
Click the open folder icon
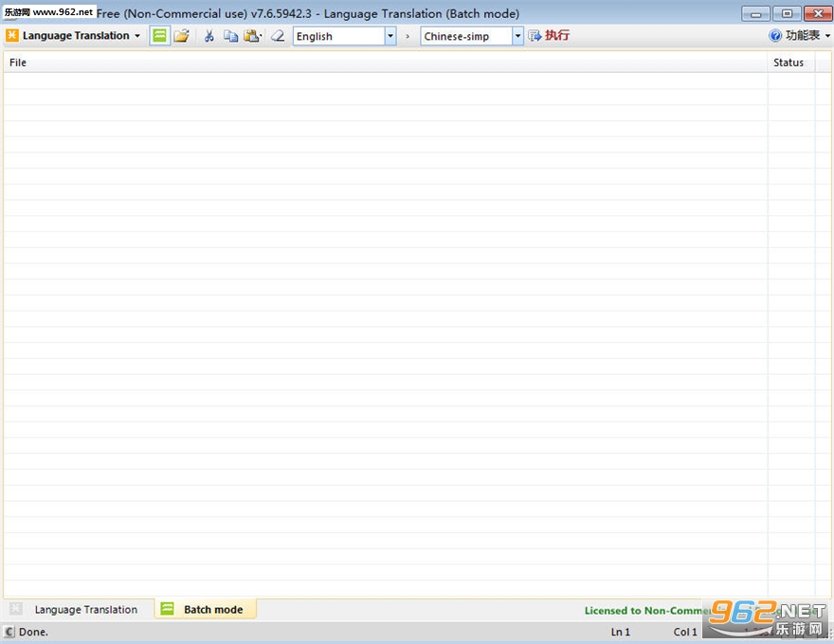click(181, 36)
